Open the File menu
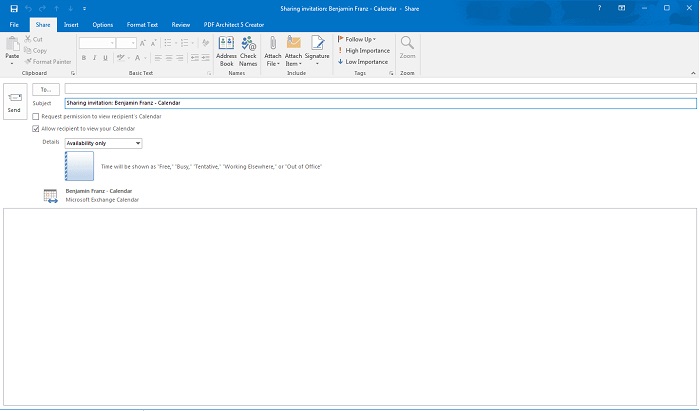700x411 pixels. [14, 25]
